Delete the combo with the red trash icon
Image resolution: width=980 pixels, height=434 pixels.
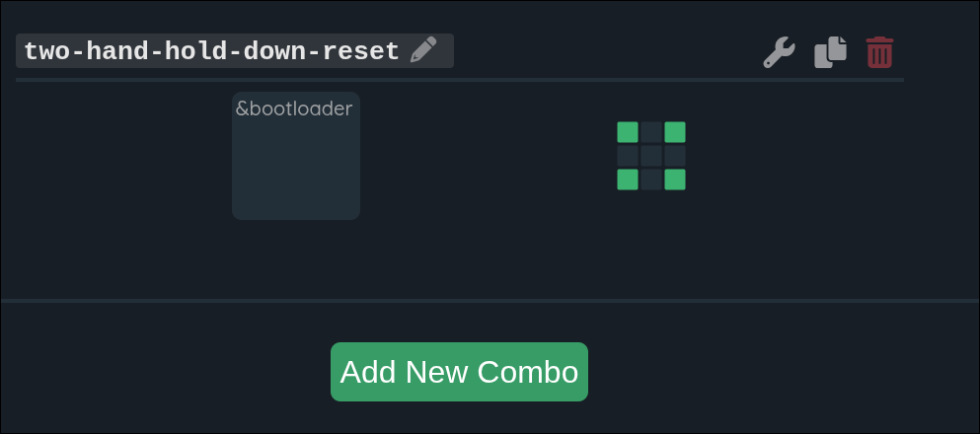[879, 52]
